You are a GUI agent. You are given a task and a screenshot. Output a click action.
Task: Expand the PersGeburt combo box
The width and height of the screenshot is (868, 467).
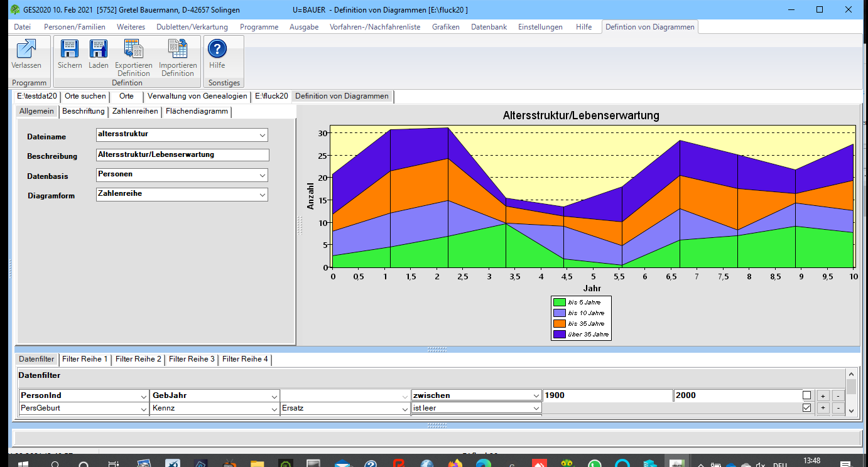click(x=144, y=409)
